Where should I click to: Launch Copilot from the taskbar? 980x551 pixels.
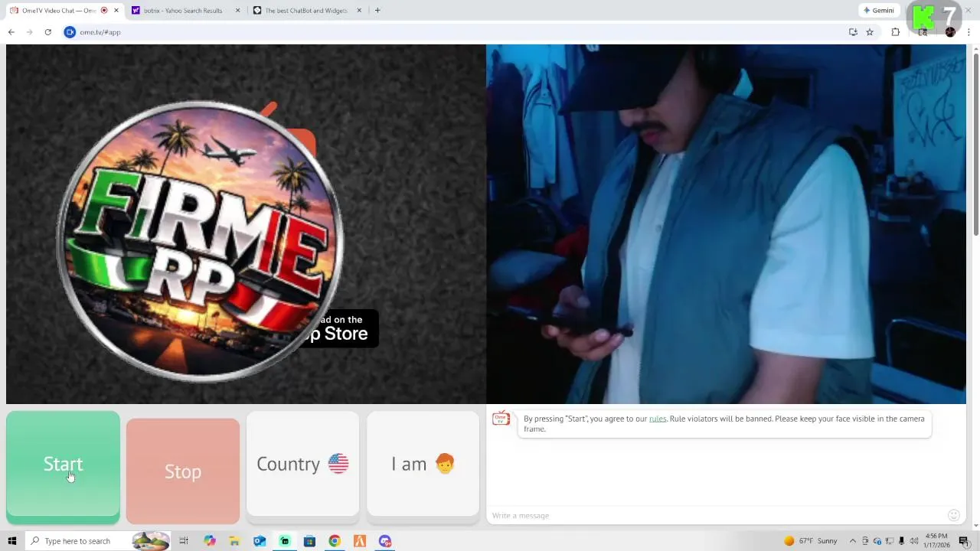coord(210,541)
